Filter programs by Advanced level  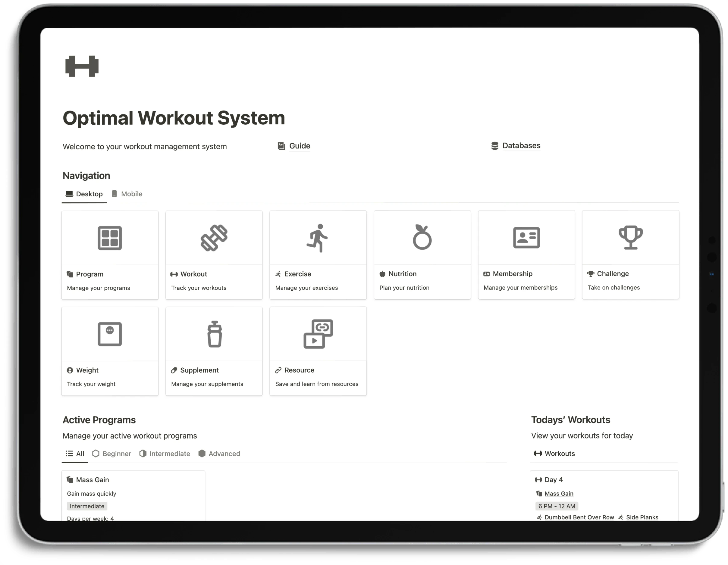tap(224, 454)
